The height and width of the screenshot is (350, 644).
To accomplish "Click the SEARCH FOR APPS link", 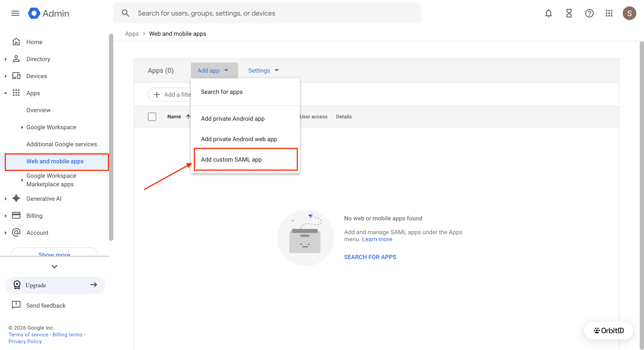I will [370, 257].
